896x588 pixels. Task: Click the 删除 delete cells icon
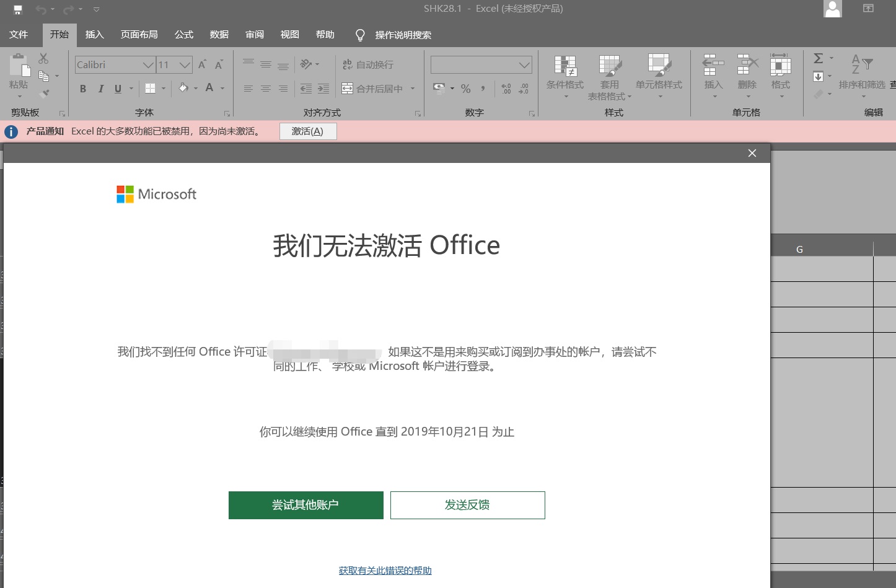pos(747,64)
